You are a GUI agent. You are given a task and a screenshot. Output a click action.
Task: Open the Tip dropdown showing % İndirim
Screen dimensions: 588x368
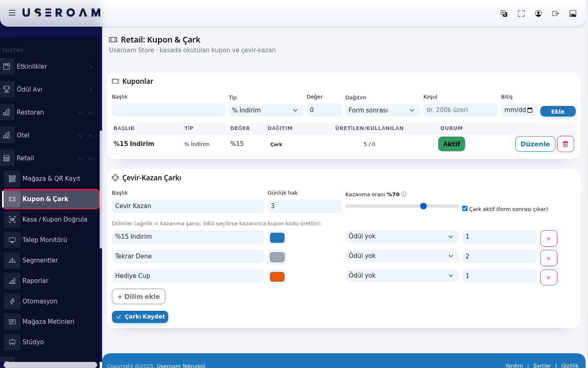(x=266, y=110)
